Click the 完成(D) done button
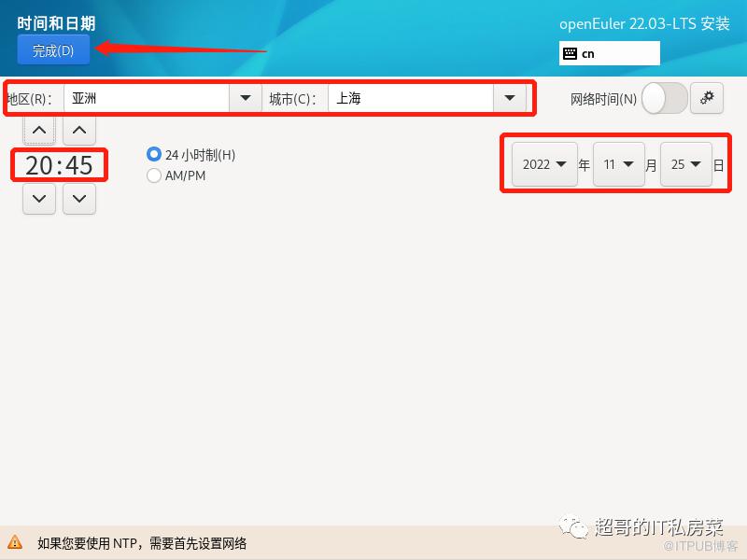This screenshot has height=560, width=747. [x=53, y=50]
